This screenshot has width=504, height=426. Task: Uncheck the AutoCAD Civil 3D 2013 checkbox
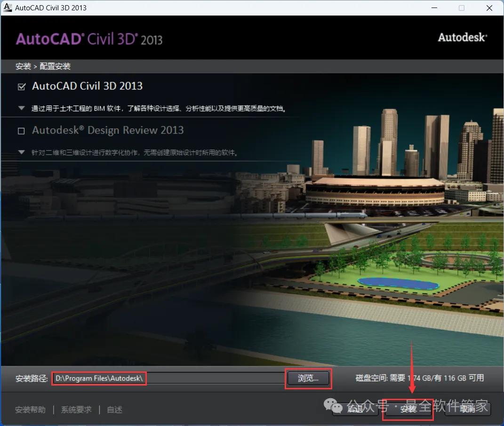tap(22, 87)
